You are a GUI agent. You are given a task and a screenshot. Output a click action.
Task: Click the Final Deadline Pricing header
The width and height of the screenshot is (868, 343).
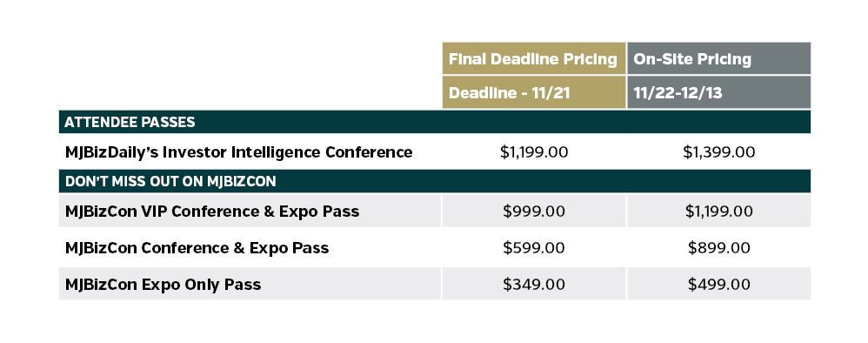[x=534, y=58]
